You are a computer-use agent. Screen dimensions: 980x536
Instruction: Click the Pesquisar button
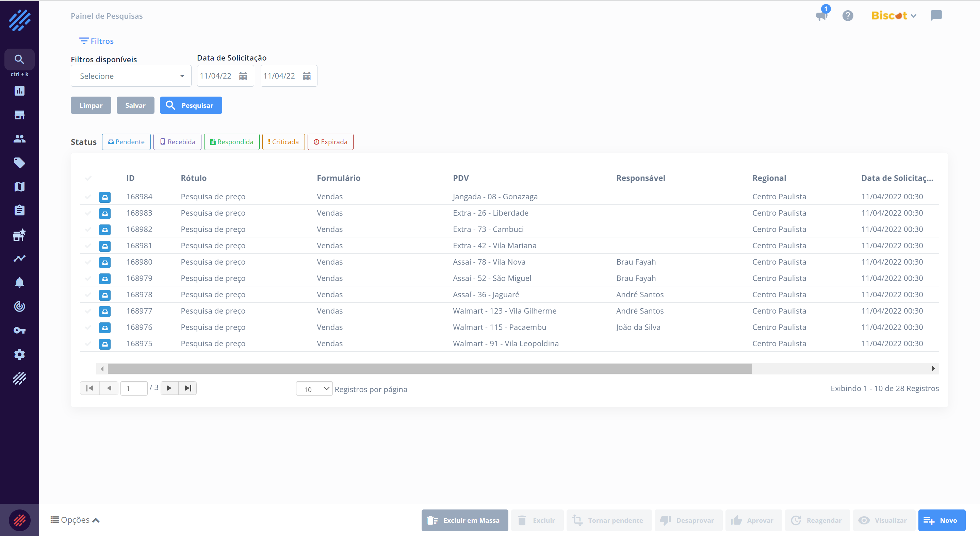[191, 105]
